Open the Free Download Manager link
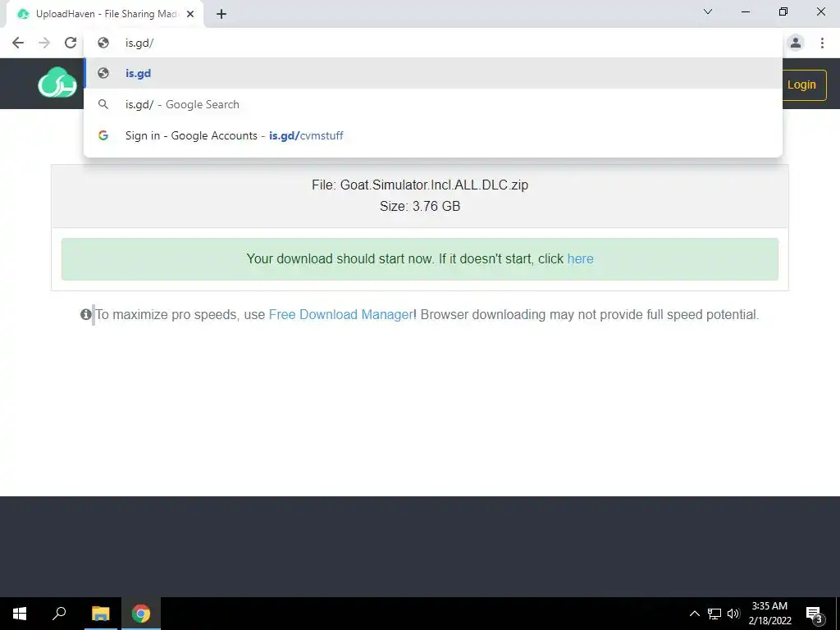Image resolution: width=840 pixels, height=630 pixels. pos(340,314)
